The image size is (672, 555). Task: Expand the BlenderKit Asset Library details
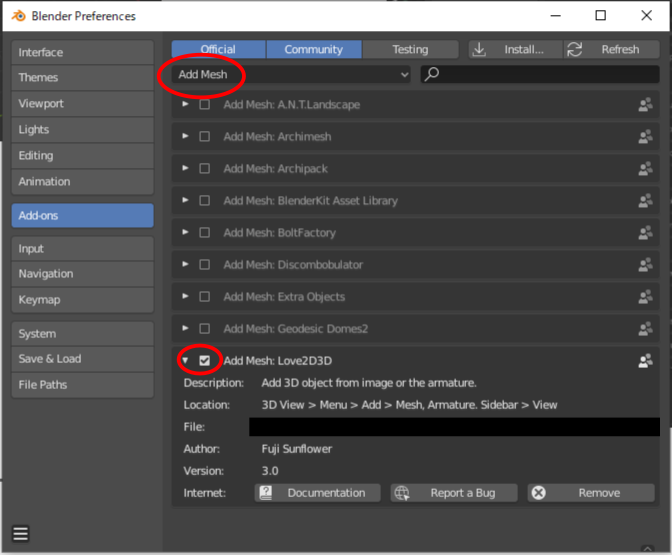pos(185,200)
